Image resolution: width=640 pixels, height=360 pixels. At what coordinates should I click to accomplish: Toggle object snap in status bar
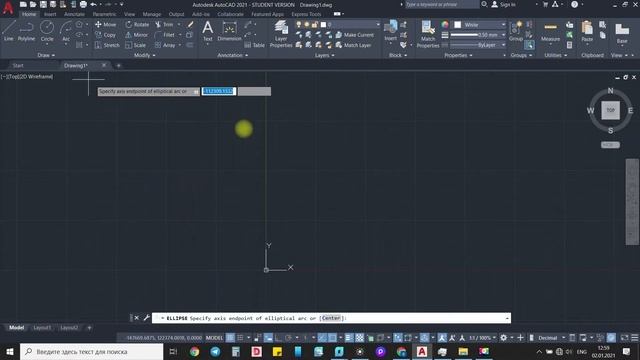click(333, 338)
